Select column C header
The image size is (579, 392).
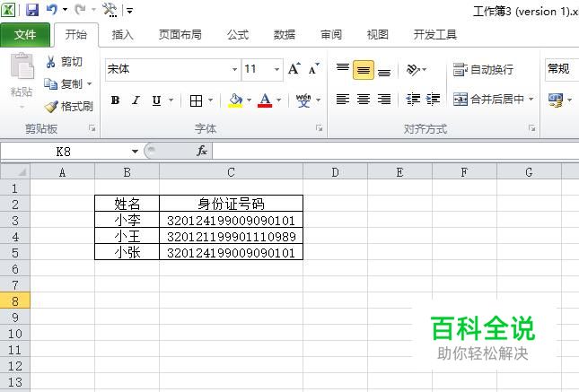tap(232, 172)
